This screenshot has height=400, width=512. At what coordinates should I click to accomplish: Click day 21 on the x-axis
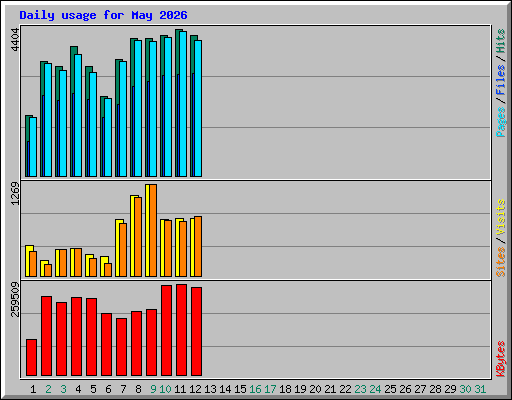pos(330,389)
